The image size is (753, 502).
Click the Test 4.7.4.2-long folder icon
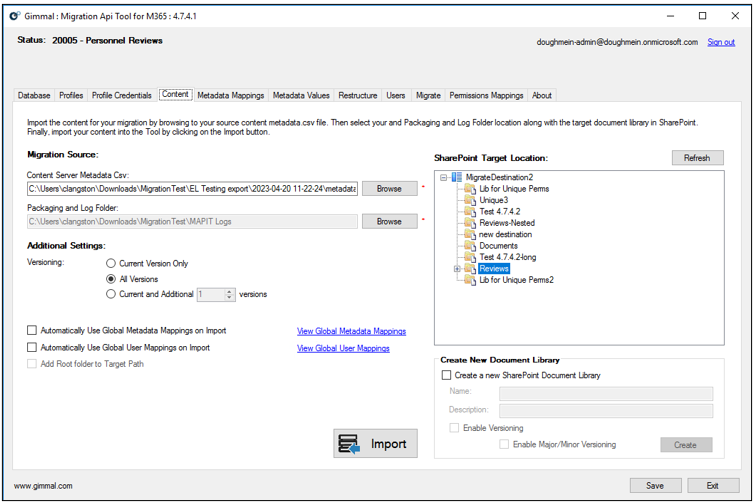pos(470,257)
